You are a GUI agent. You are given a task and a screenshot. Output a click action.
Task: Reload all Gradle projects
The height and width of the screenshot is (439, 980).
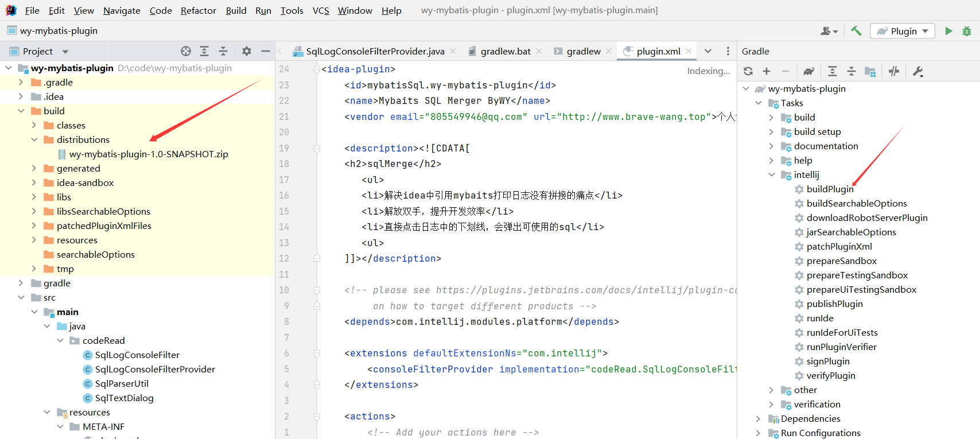click(x=748, y=71)
